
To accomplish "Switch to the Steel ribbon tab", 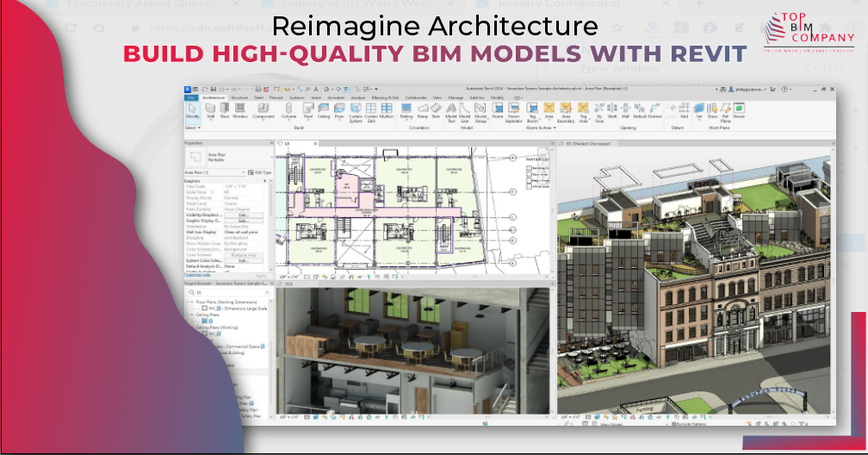I will coord(258,97).
